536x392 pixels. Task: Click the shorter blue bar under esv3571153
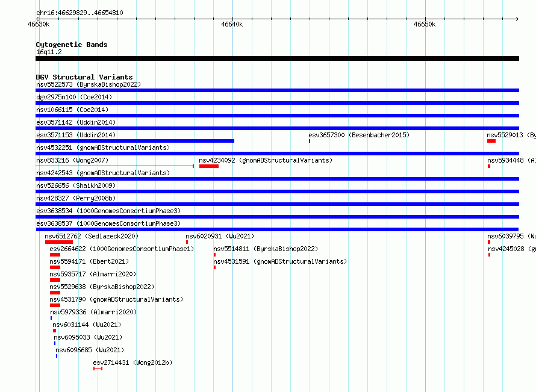[135, 141]
